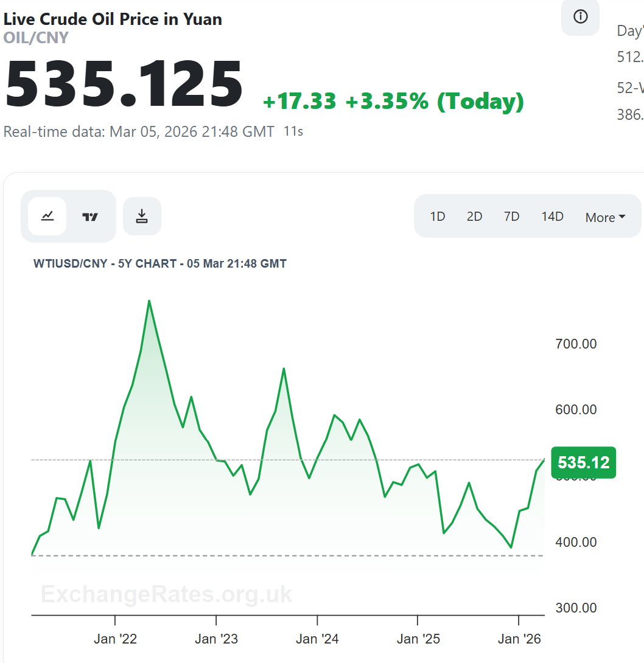Click the OIL/CNY symbol label

pos(36,38)
